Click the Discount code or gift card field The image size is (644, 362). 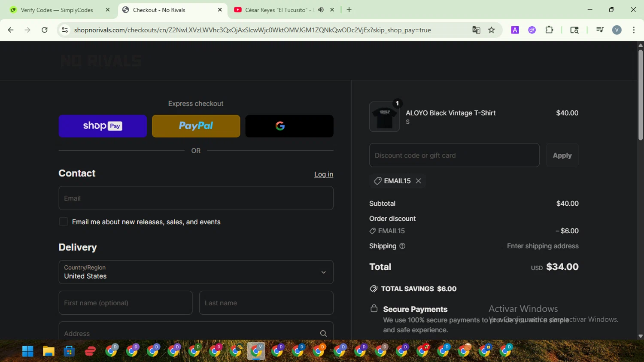(x=454, y=155)
